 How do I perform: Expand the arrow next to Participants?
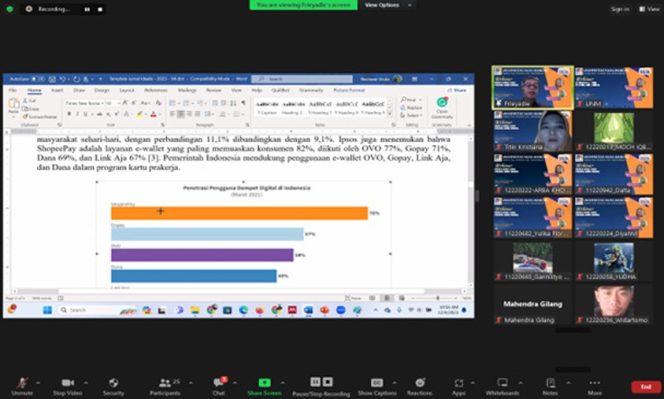tap(191, 383)
